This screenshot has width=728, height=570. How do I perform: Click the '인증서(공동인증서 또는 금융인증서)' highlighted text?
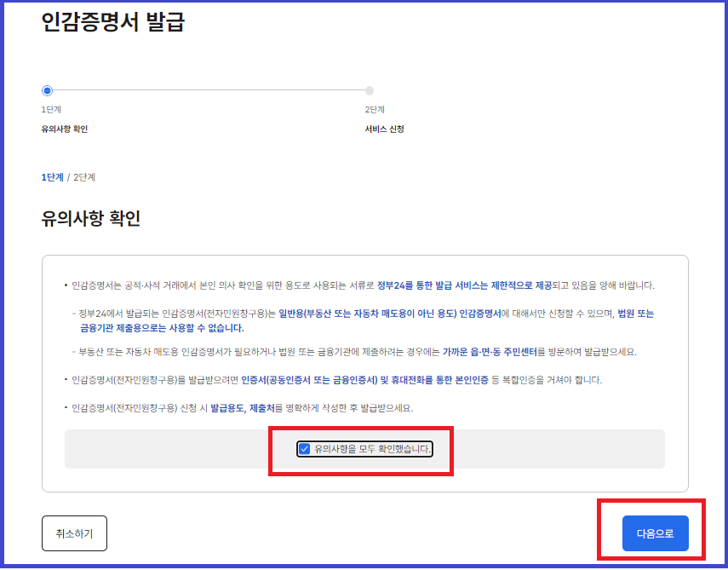(x=310, y=379)
